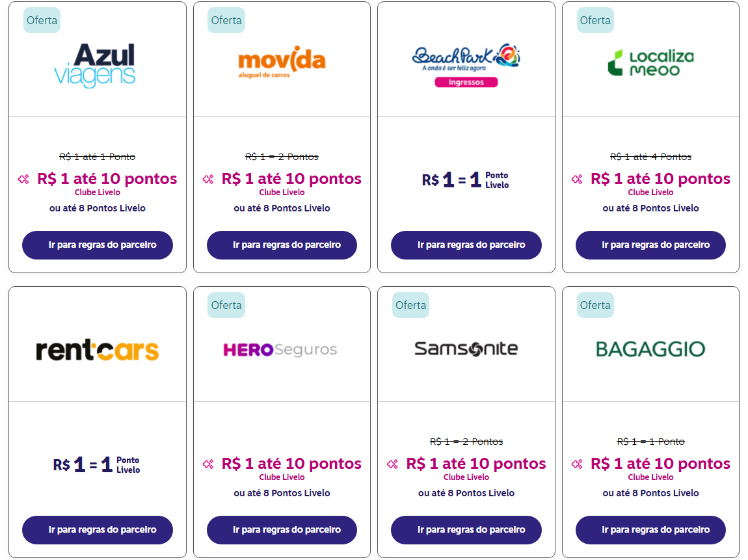Click Bagaggio partner rules button

(x=650, y=530)
